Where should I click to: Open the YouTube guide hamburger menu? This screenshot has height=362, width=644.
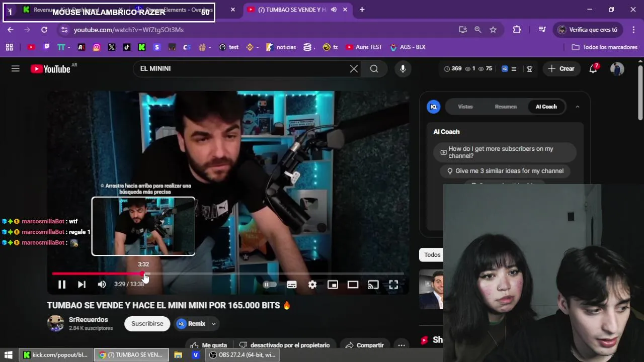pos(16,69)
